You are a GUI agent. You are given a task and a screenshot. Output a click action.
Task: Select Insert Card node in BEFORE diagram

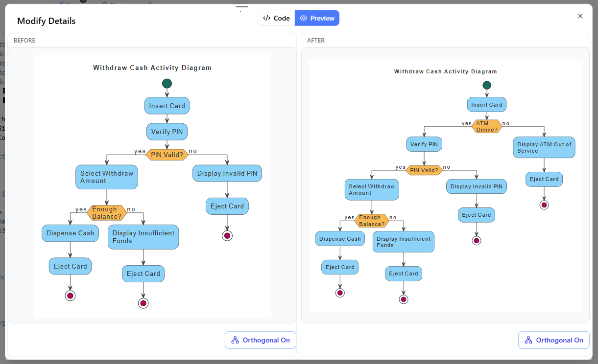167,106
